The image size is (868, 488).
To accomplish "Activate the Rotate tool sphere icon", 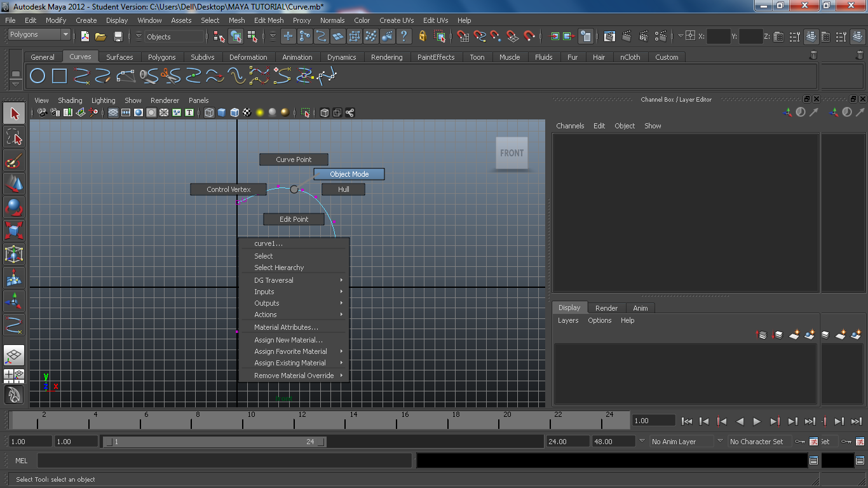I will point(14,208).
